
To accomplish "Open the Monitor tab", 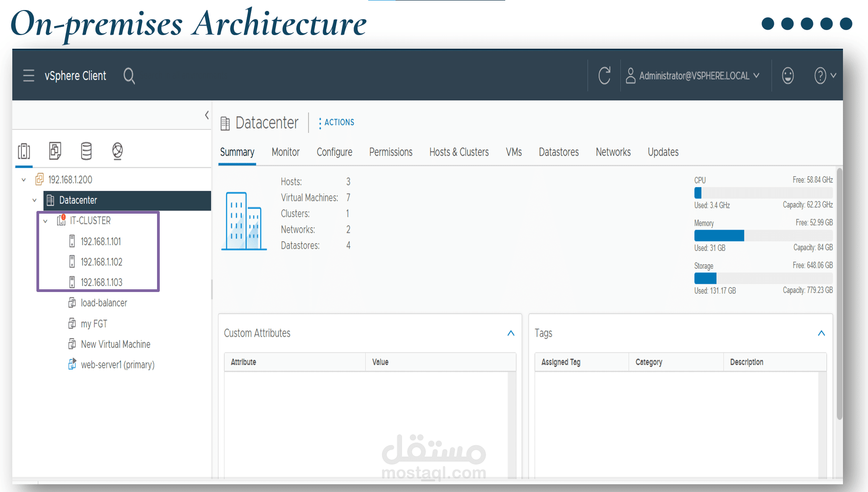I will point(285,152).
